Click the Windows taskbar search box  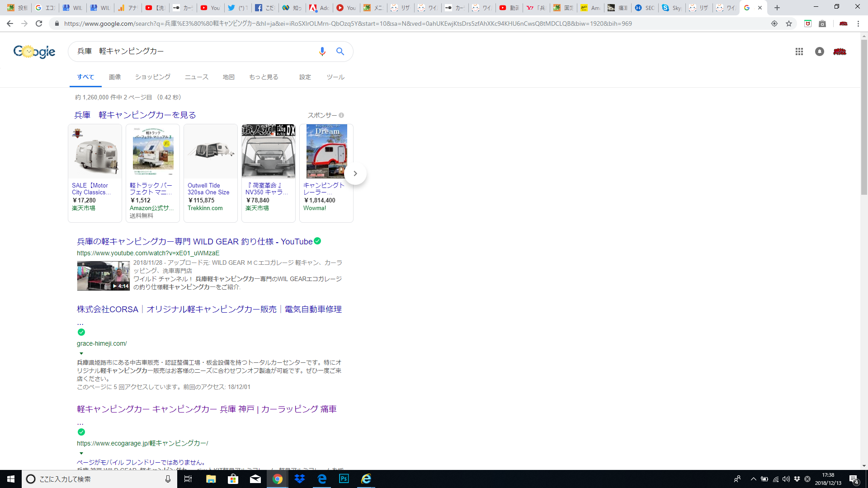[99, 479]
